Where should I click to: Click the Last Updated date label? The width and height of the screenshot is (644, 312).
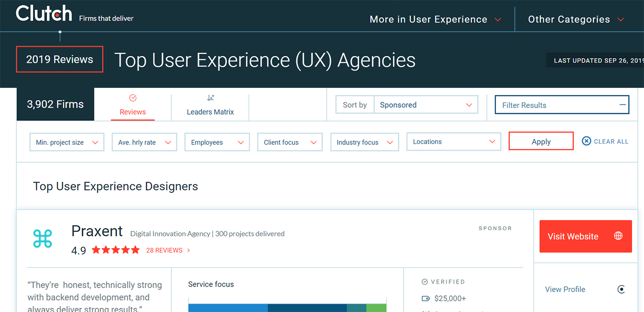pyautogui.click(x=598, y=60)
